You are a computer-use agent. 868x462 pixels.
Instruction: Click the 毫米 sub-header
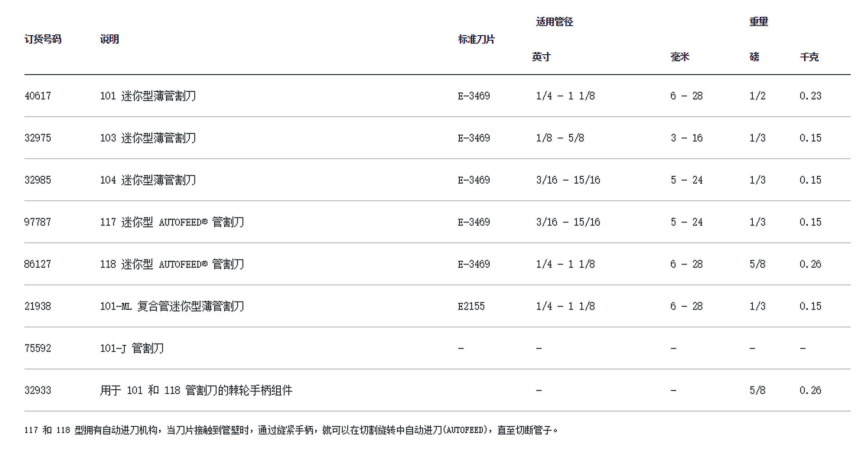pyautogui.click(x=679, y=57)
